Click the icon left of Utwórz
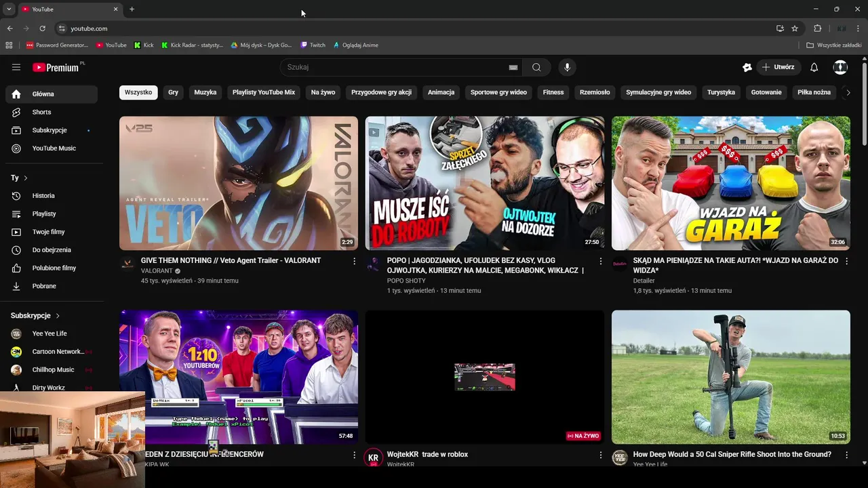Image resolution: width=868 pixels, height=488 pixels. pos(747,67)
